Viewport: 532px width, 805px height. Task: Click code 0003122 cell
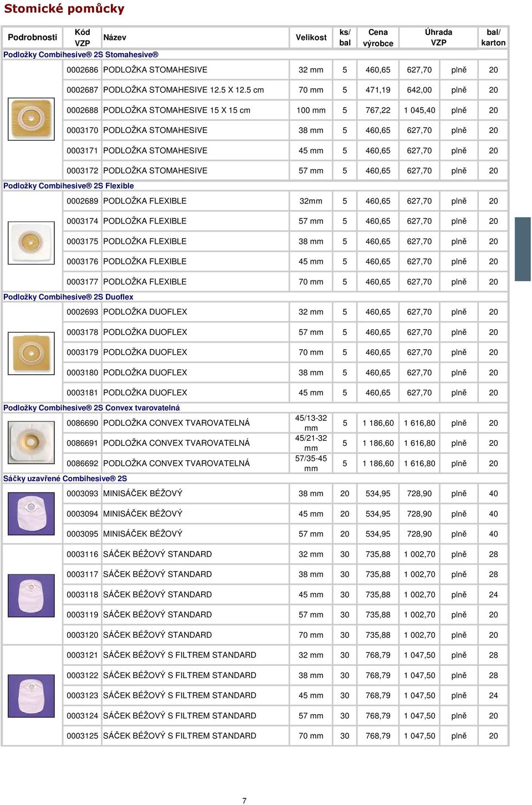pyautogui.click(x=83, y=676)
